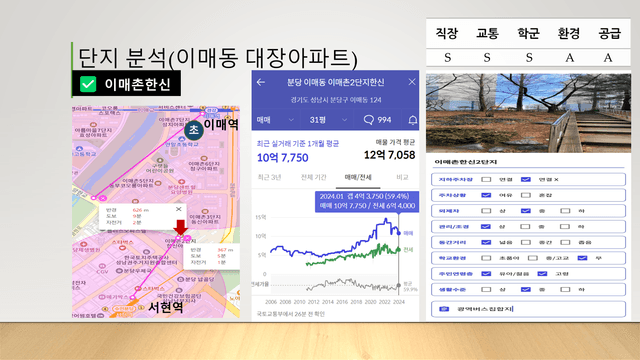This screenshot has width=640, height=360.
Task: Uncheck 무 for 학교환경
Action: (582, 258)
